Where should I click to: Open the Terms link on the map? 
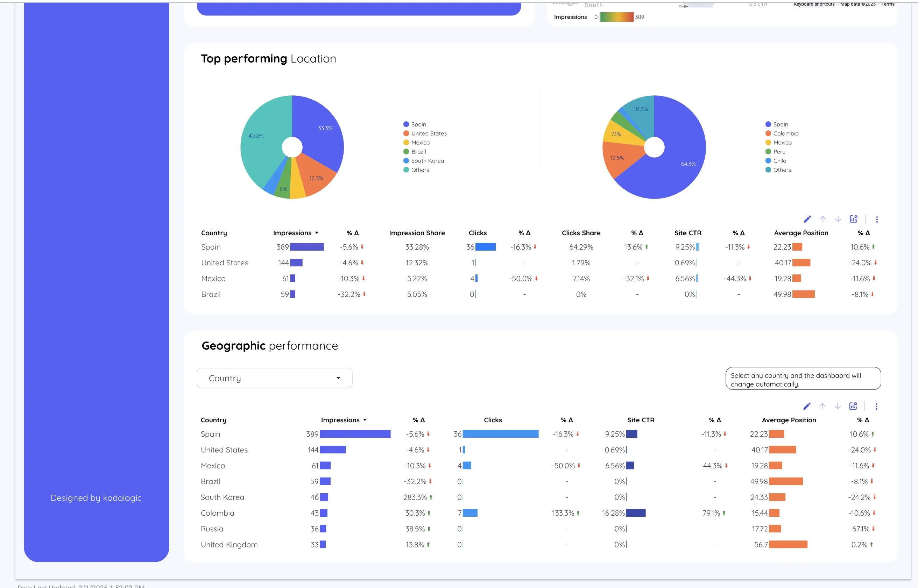click(x=888, y=4)
